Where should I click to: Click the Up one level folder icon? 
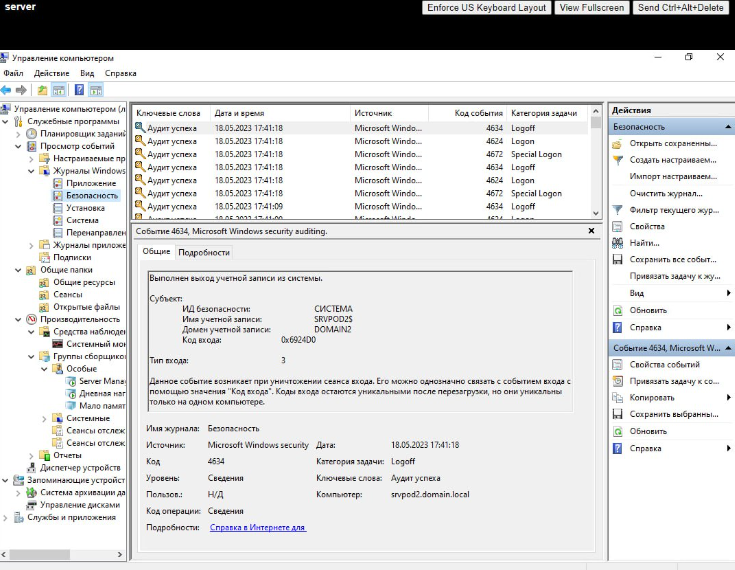tap(42, 90)
